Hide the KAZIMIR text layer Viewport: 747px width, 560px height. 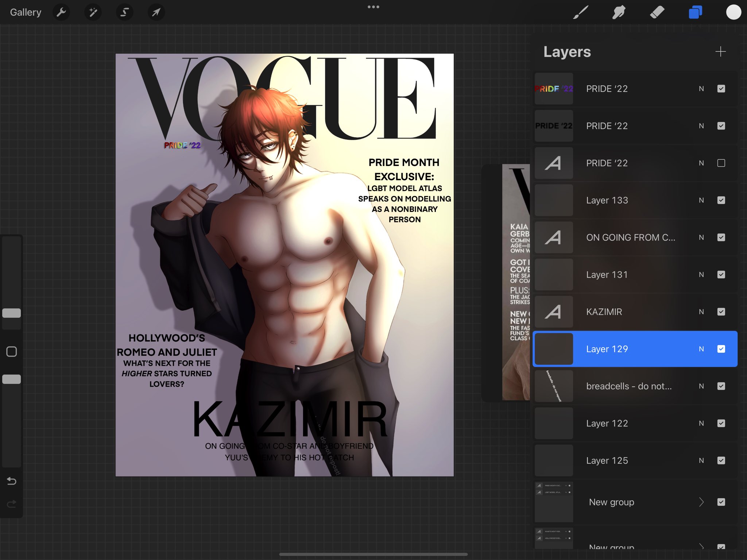coord(721,312)
